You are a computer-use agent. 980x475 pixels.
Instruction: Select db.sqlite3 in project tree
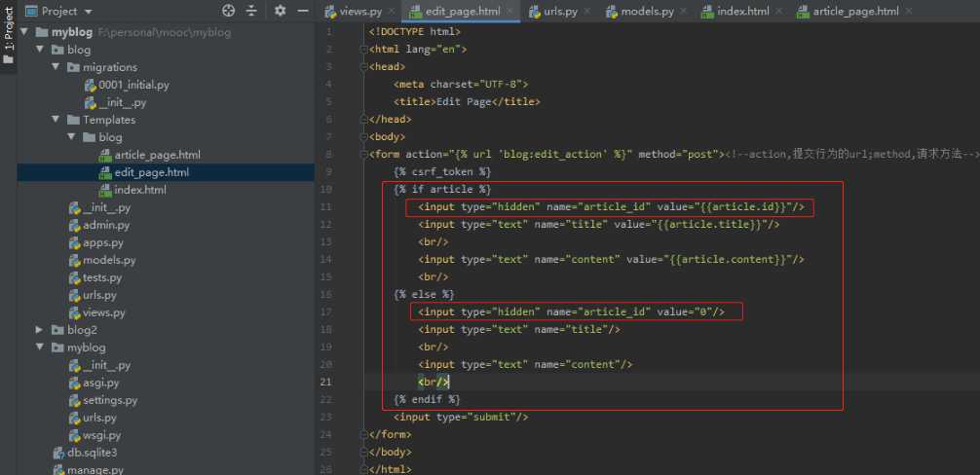point(92,453)
